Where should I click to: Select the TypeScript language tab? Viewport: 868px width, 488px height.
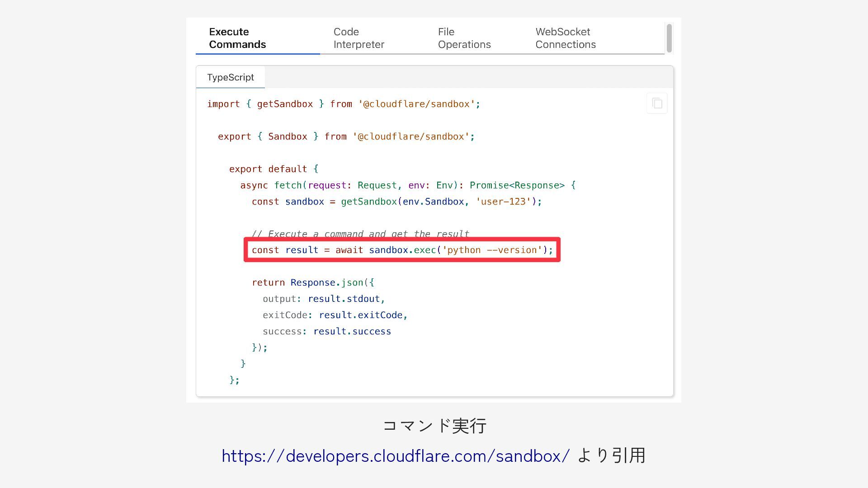tap(230, 77)
